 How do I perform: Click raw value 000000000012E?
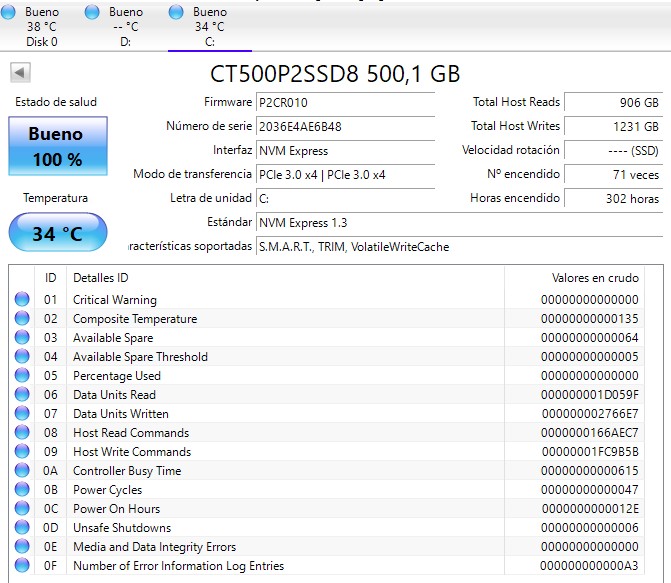click(590, 509)
